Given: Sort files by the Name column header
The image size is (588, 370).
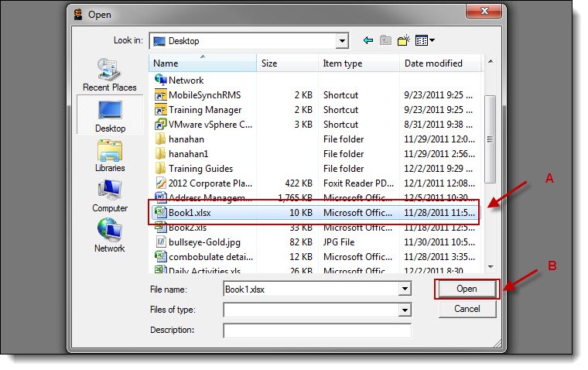Looking at the screenshot, I should click(x=203, y=63).
